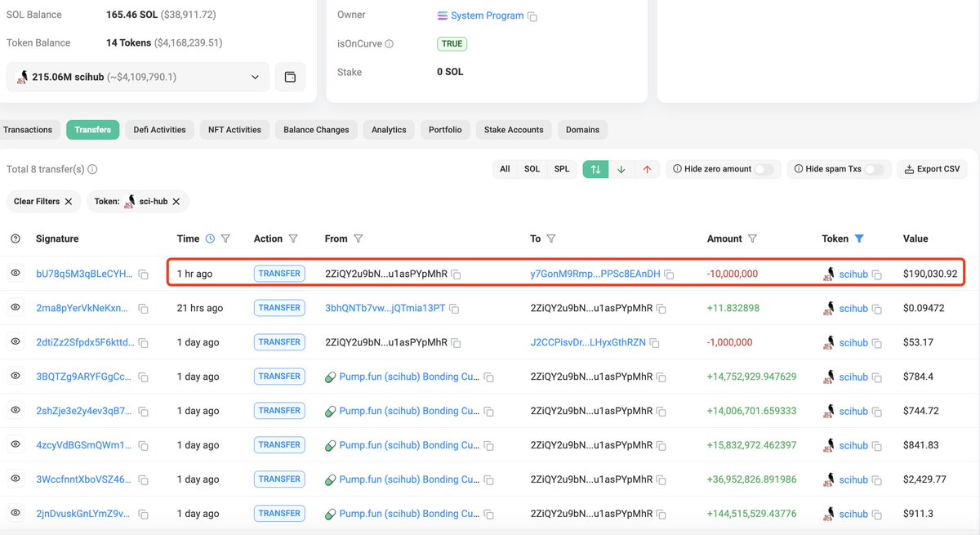Remove the Clear Filters chip
This screenshot has width=980, height=535.
[68, 201]
